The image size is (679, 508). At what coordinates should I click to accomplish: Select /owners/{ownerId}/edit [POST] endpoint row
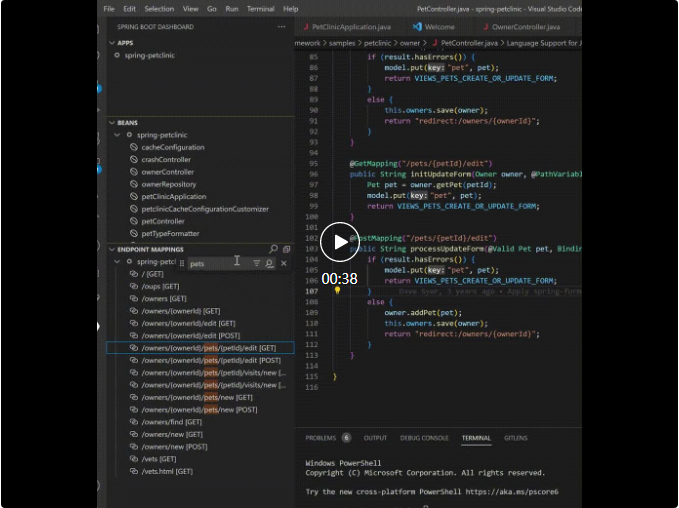200,336
